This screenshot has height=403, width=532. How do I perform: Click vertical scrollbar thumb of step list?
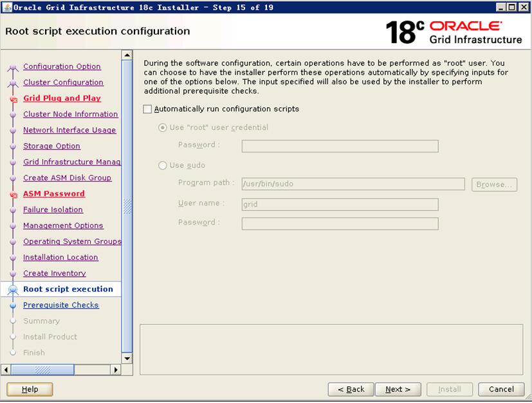pyautogui.click(x=127, y=206)
